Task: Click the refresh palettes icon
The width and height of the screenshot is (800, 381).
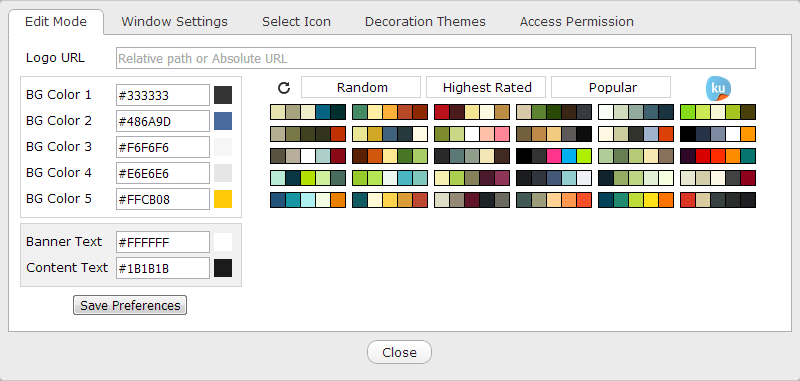Action: point(284,88)
